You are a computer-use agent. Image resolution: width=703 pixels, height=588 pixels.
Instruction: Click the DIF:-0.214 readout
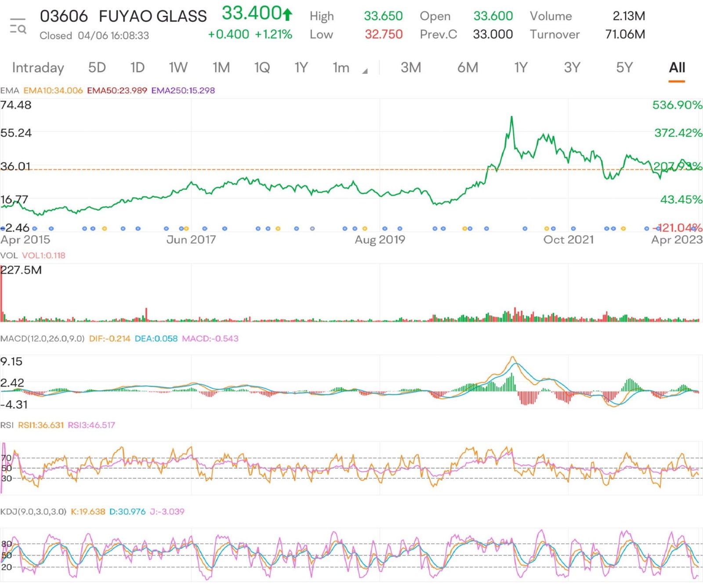pos(110,339)
